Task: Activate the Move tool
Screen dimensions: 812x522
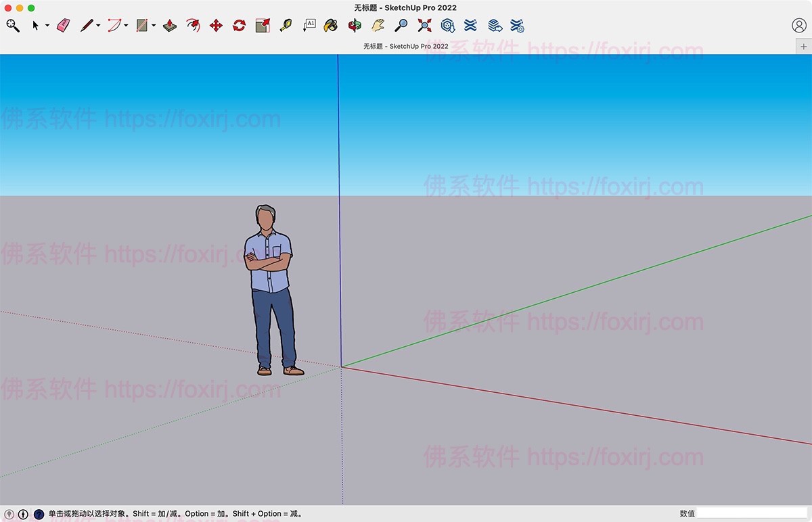Action: pyautogui.click(x=216, y=25)
